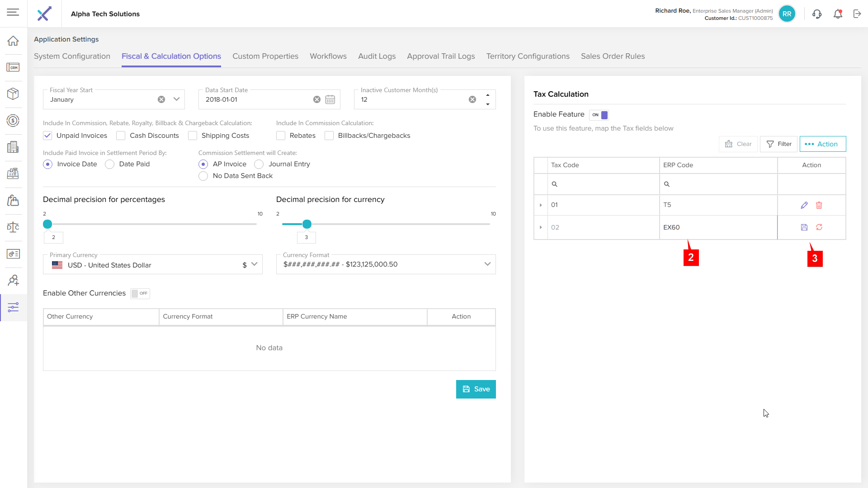The image size is (868, 488).
Task: Open the notifications bell icon
Action: point(838,14)
